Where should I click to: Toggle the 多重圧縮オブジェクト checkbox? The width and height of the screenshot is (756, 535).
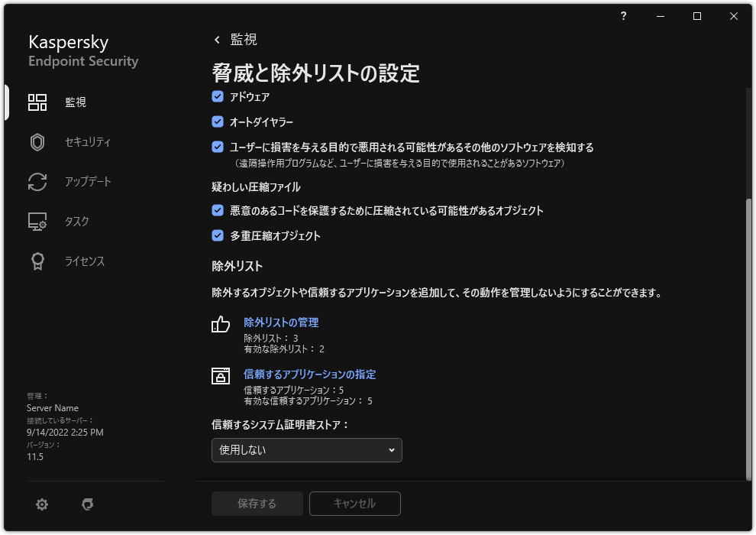pos(216,235)
